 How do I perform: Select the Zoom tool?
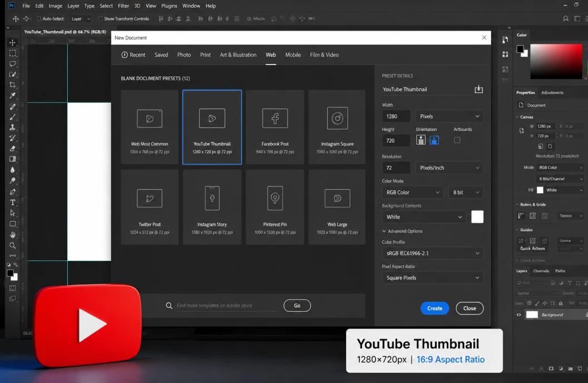pos(12,245)
